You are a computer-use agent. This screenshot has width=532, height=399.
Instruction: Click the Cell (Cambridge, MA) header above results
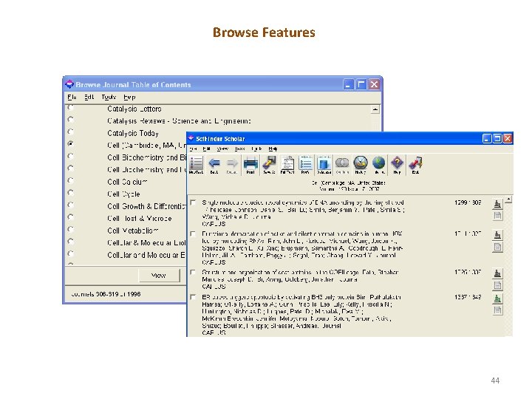coord(349,183)
